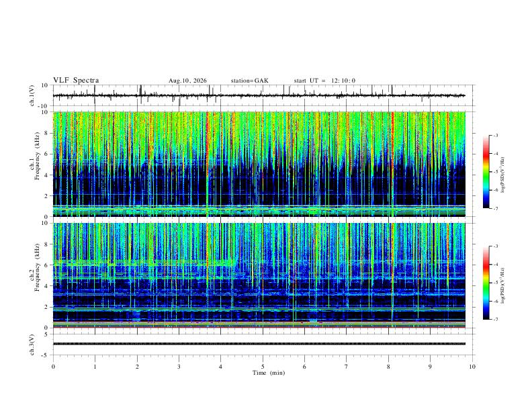Click the station=GAK label
The width and height of the screenshot is (532, 411).
(250, 81)
